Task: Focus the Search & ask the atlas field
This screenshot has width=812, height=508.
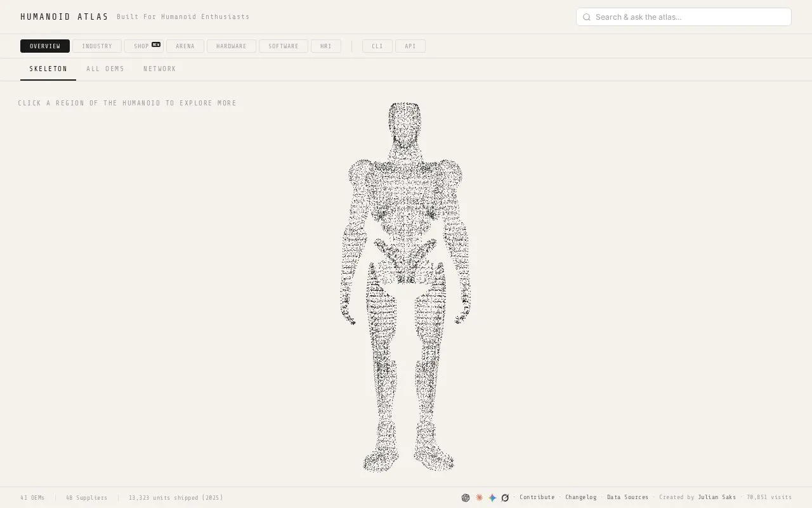Action: [684, 17]
